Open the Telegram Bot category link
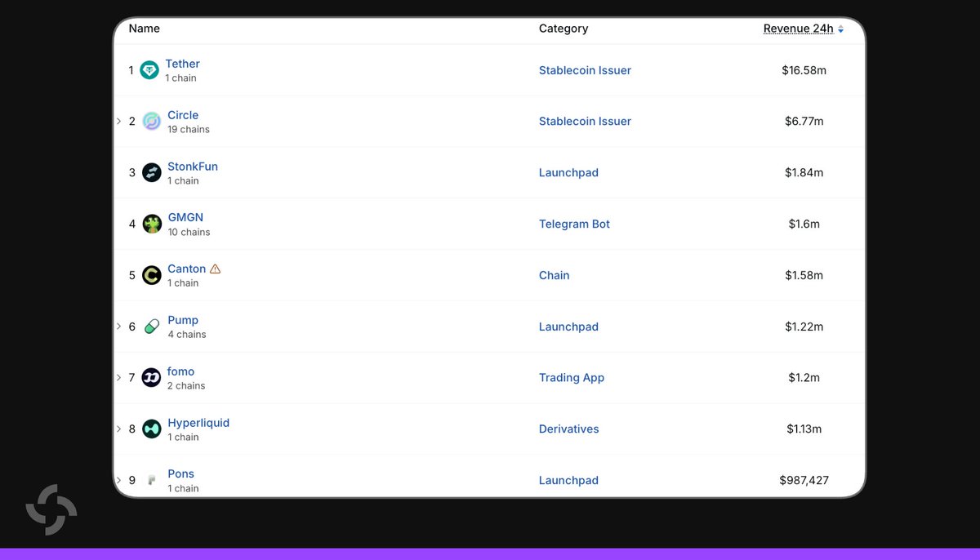This screenshot has width=980, height=560. [x=574, y=224]
